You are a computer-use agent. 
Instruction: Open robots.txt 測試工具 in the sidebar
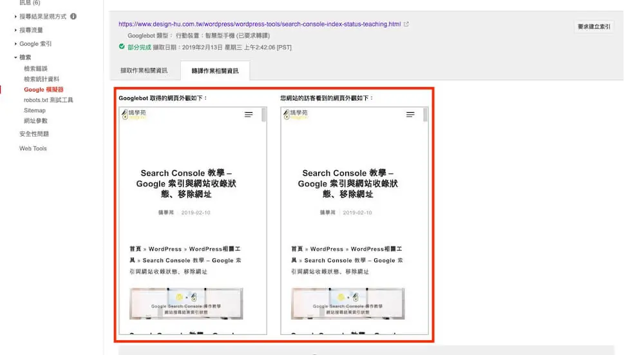48,100
